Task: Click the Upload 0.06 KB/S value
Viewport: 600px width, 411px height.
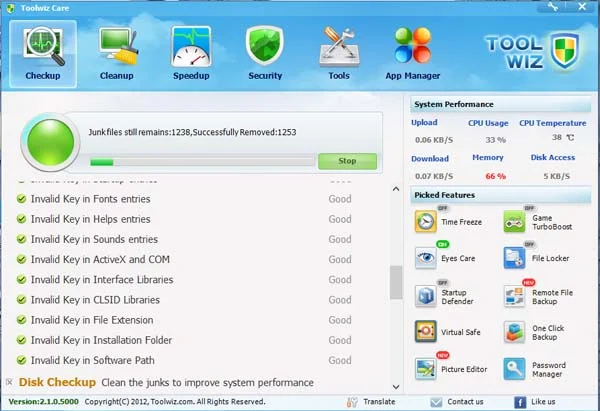Action: click(x=434, y=140)
